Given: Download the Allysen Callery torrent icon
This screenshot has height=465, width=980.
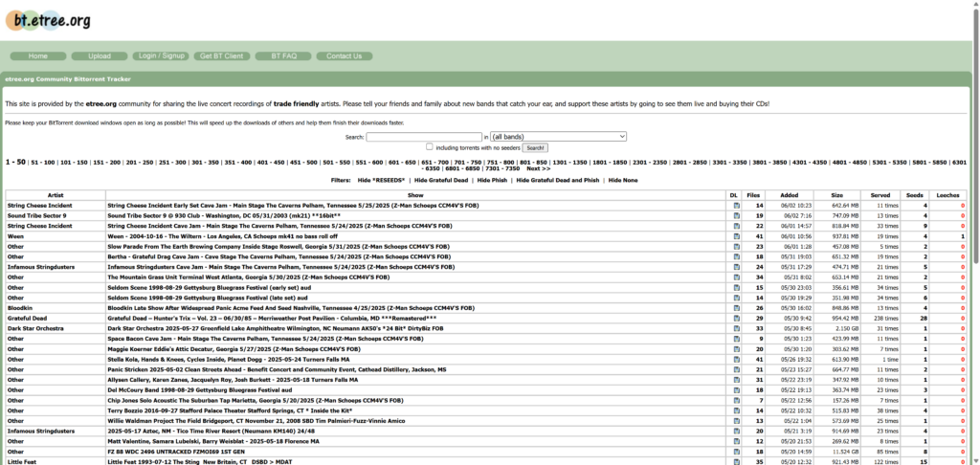Looking at the screenshot, I should click(736, 380).
